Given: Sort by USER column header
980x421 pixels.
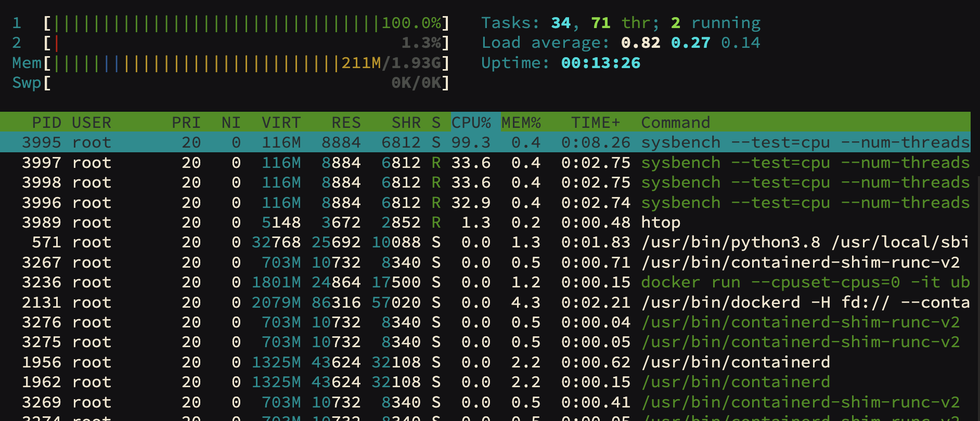Looking at the screenshot, I should point(92,123).
